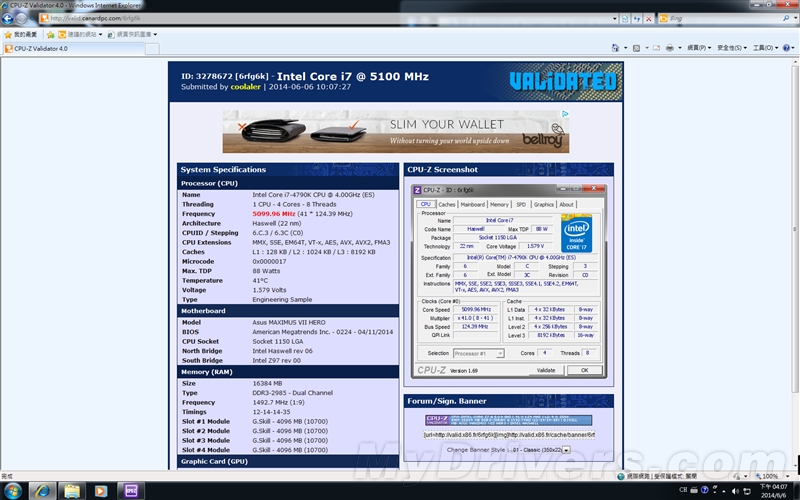Open Windows Explorer folder taskbar icon
Image resolution: width=800 pixels, height=500 pixels.
point(72,491)
